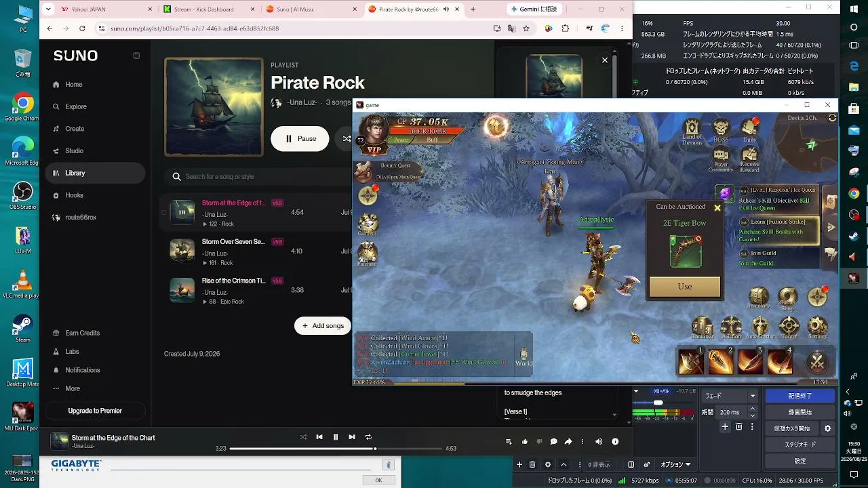
Task: Toggle repeat in the Suno player bar
Action: tap(368, 437)
